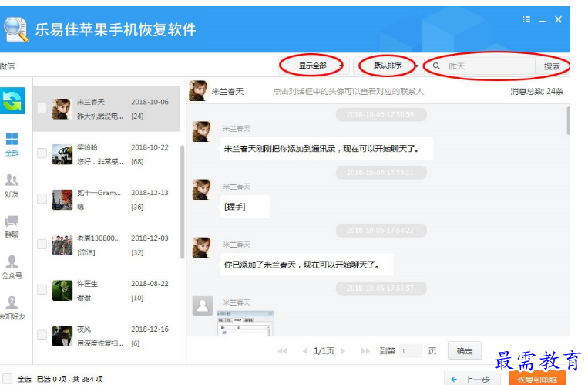Open the 好友 friends category

click(12, 185)
